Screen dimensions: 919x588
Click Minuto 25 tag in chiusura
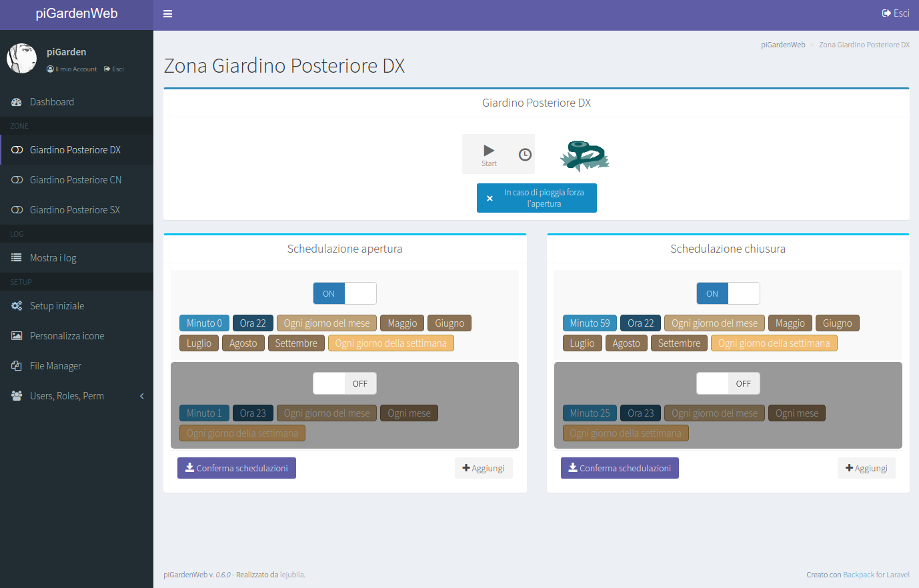[590, 413]
